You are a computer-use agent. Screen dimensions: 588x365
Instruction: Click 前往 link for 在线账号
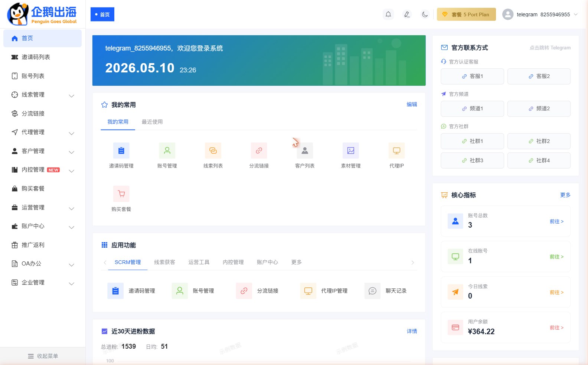[556, 257]
